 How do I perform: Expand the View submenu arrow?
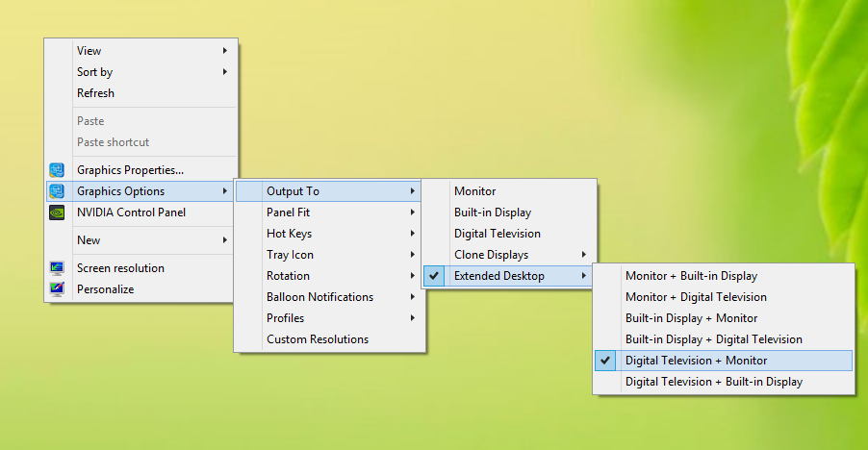pos(225,50)
